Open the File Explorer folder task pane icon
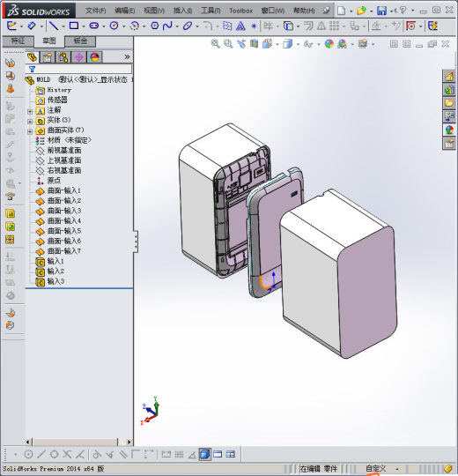 pyautogui.click(x=449, y=102)
